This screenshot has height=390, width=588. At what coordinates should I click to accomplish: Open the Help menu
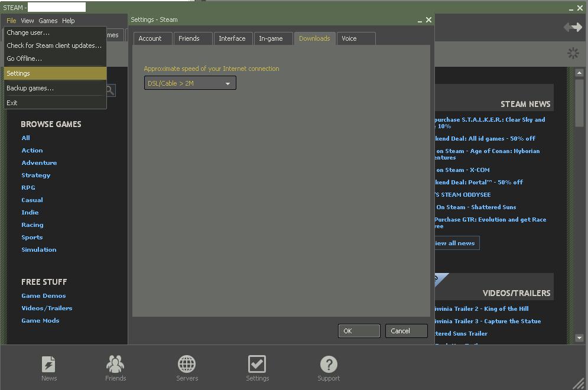68,21
